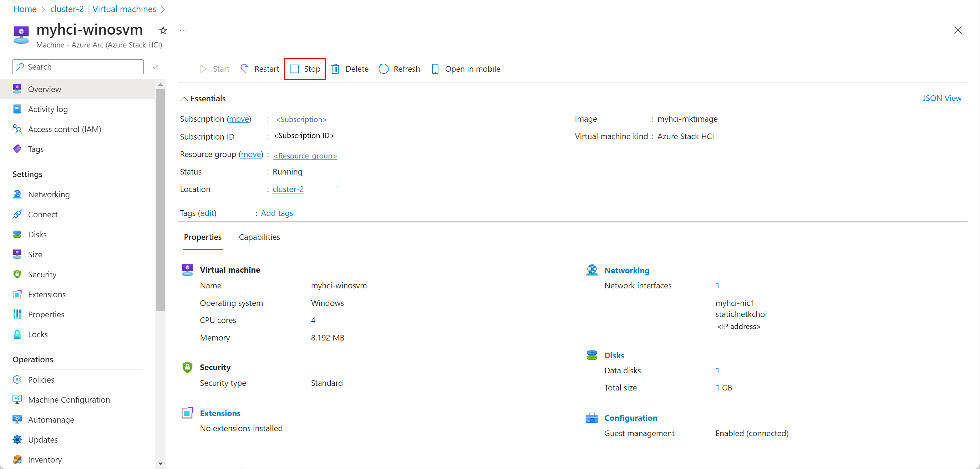
Task: Click the Networking globe icon in Properties
Action: click(591, 270)
